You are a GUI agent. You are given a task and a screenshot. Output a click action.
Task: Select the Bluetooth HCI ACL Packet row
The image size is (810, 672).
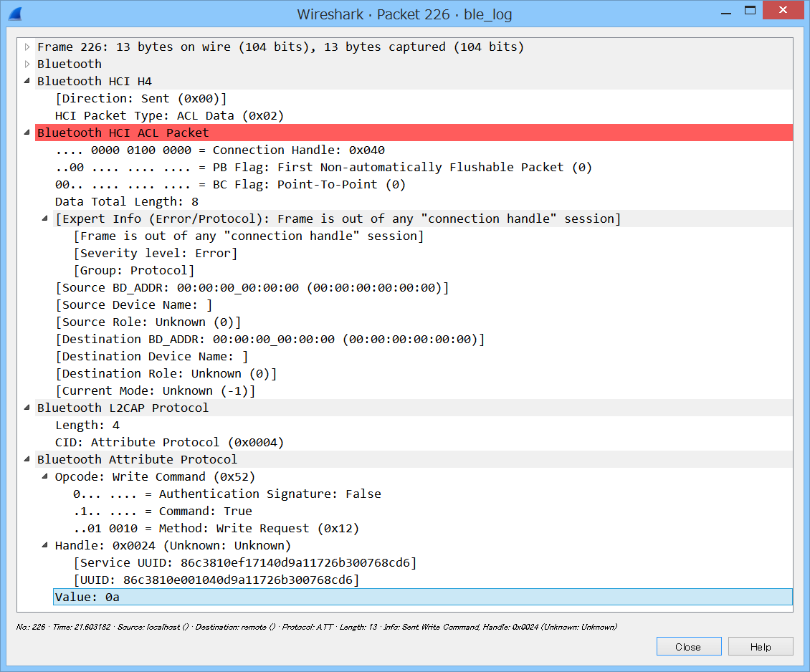[414, 133]
